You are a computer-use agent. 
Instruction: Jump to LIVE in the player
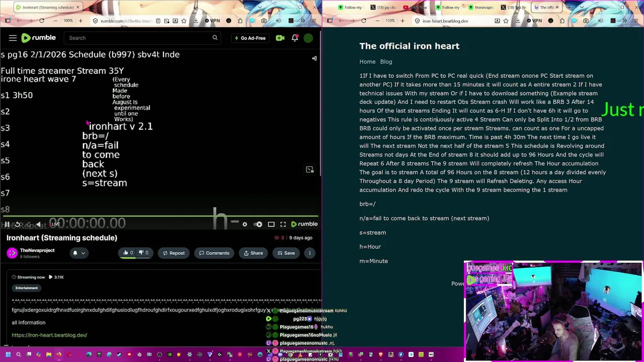pos(55,224)
